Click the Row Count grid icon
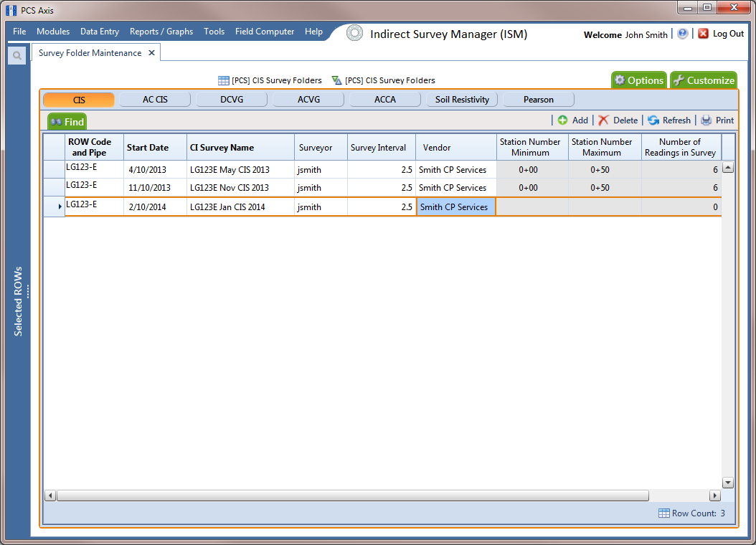The image size is (756, 545). (x=664, y=513)
